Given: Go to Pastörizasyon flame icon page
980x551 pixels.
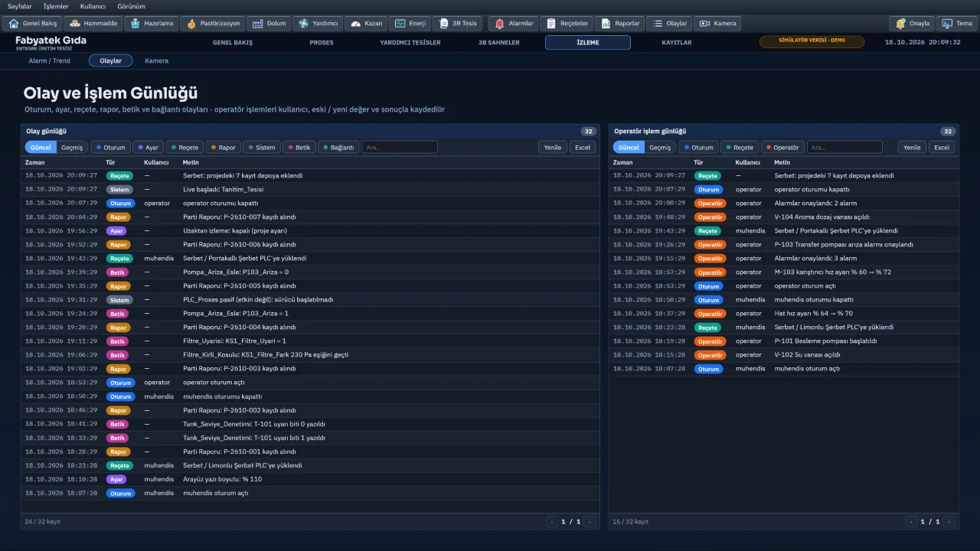Looking at the screenshot, I should pos(213,24).
